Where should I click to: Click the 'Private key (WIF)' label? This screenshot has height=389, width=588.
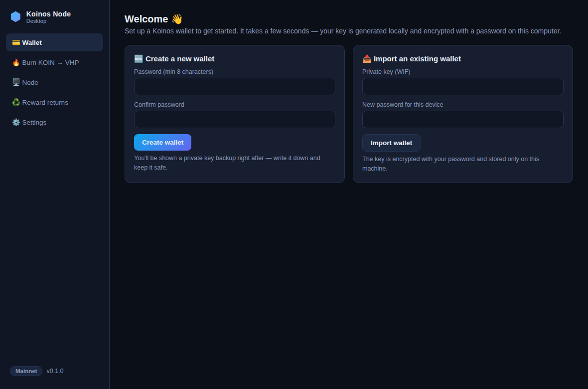click(386, 72)
